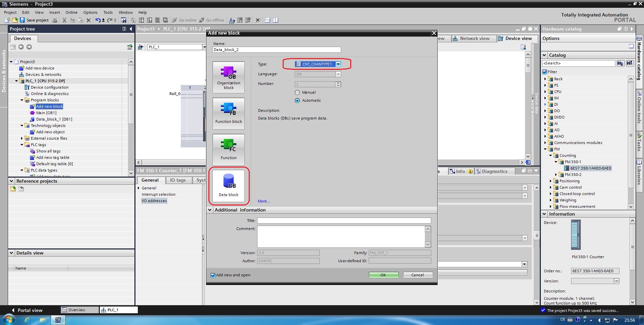This screenshot has height=325, width=644.
Task: Click the Cut scissors icon
Action: click(64, 20)
